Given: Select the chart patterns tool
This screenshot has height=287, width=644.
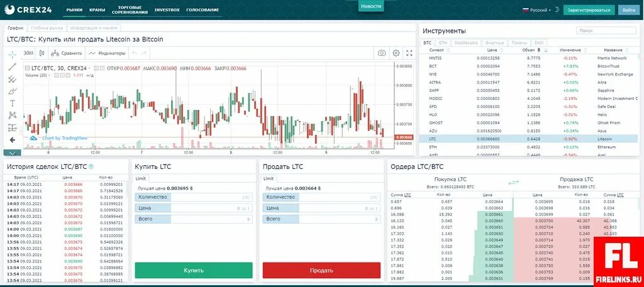Looking at the screenshot, I should (x=13, y=116).
